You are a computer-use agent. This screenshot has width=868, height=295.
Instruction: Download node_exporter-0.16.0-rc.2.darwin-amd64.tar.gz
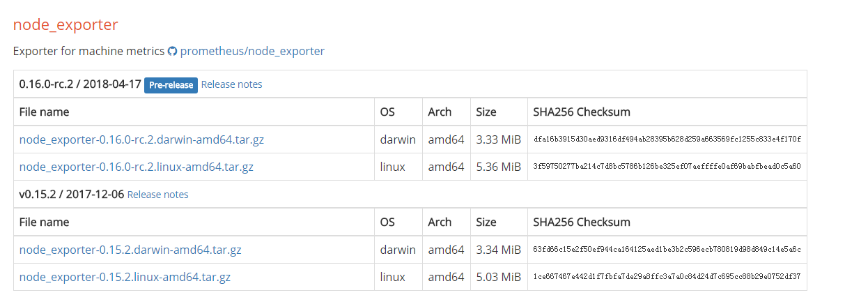tap(141, 139)
